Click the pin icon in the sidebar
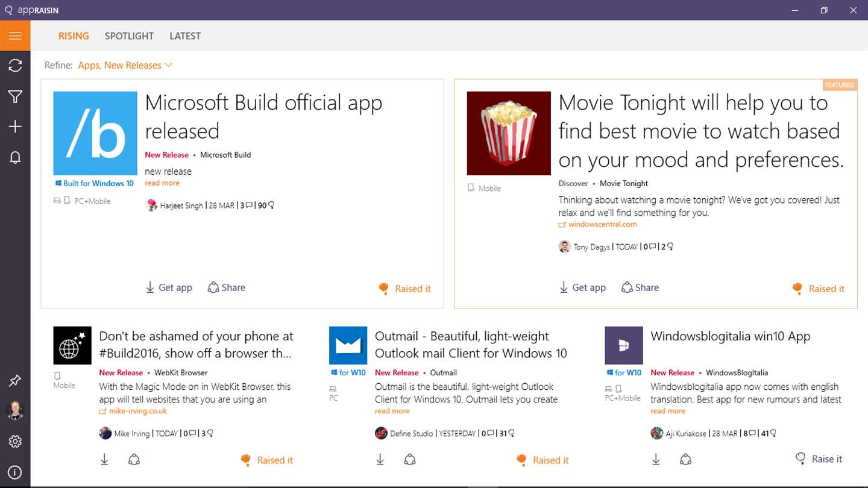The height and width of the screenshot is (488, 868). point(15,381)
